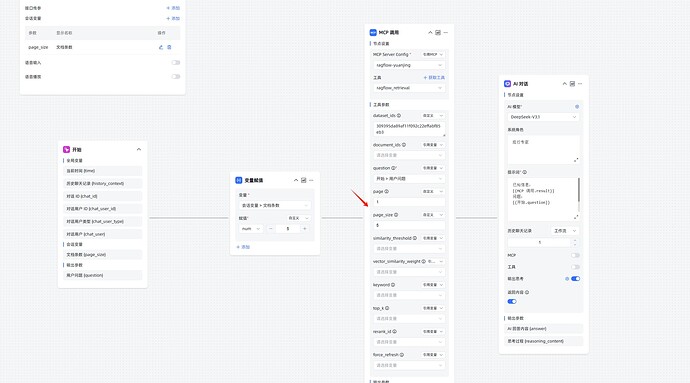Click the edit icon for page_size row
Viewport: 690px width, 383px height.
pyautogui.click(x=161, y=47)
